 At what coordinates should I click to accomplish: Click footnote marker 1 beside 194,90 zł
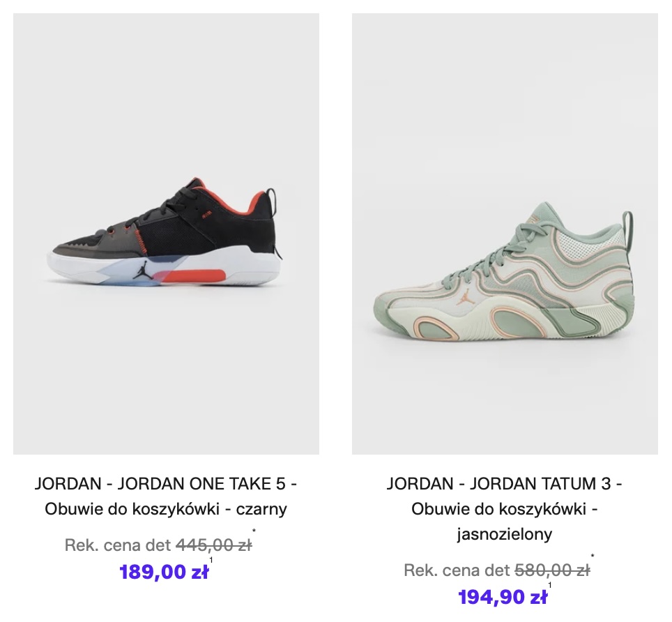[x=550, y=585]
